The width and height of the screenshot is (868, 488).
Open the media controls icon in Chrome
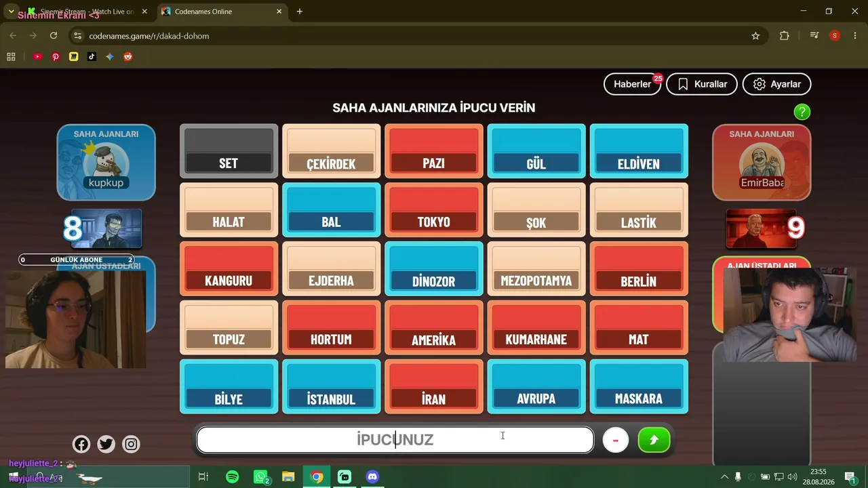point(814,36)
